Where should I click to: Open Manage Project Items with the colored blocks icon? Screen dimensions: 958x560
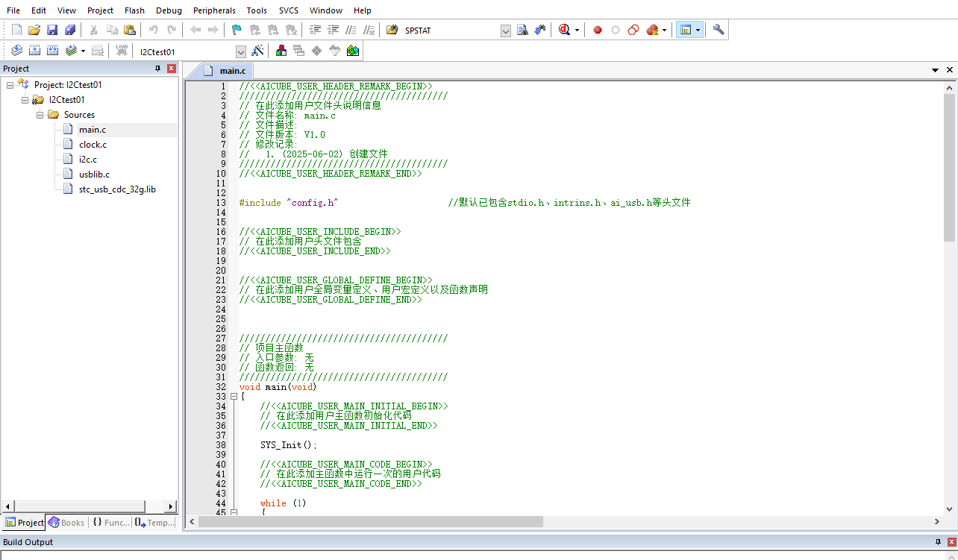(281, 51)
